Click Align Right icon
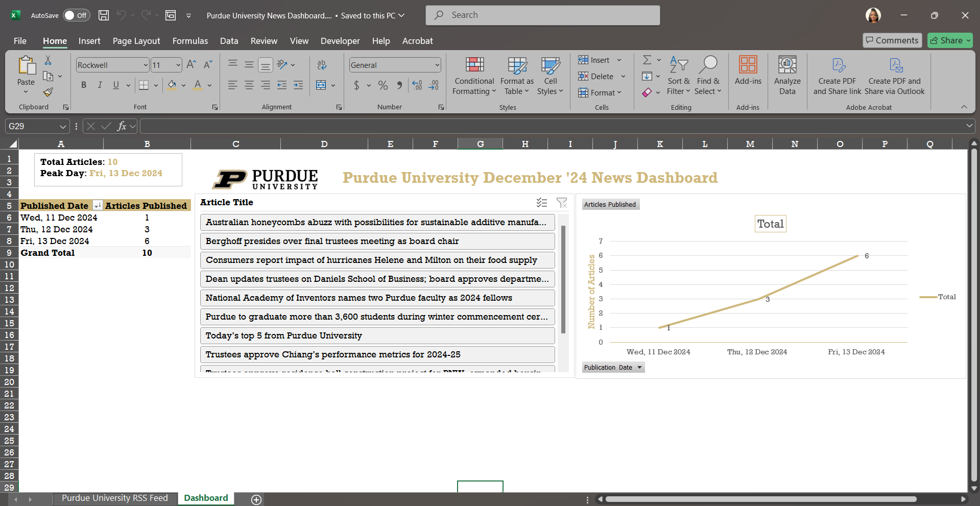 [x=266, y=85]
